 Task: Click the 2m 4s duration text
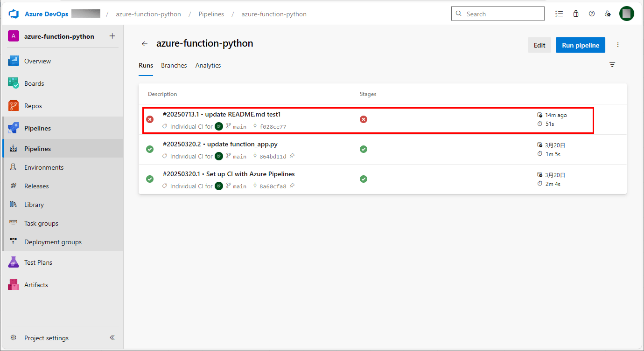coord(553,184)
